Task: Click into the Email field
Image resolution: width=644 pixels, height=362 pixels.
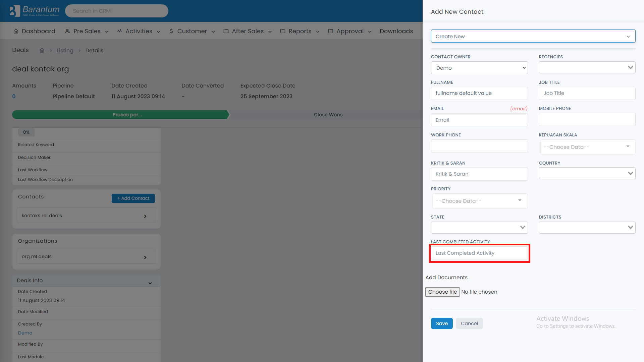Action: [479, 120]
